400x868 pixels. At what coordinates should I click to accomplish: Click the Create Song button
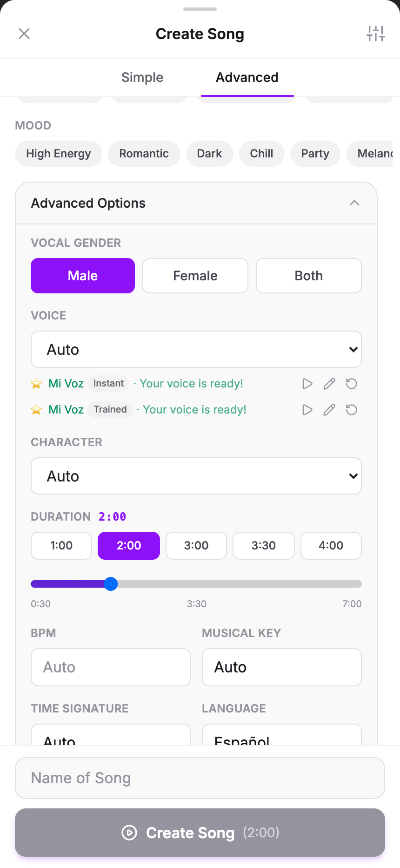pos(200,833)
